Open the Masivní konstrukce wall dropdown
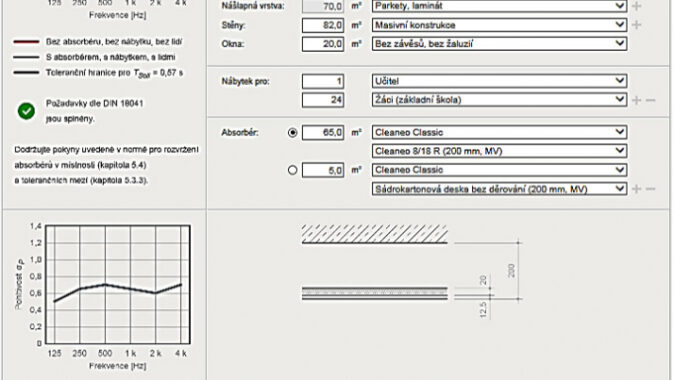 tap(499, 25)
